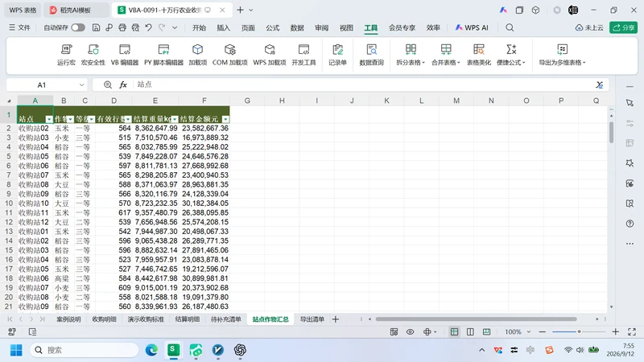Select normal view mode button

pyautogui.click(x=454, y=331)
